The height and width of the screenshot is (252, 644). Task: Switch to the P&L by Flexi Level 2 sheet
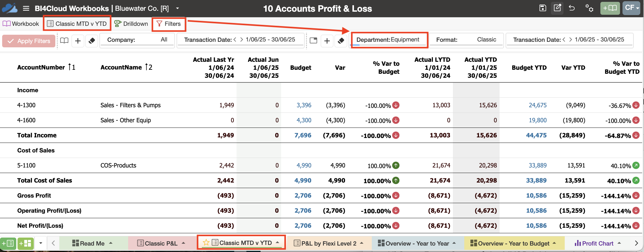pos(325,243)
